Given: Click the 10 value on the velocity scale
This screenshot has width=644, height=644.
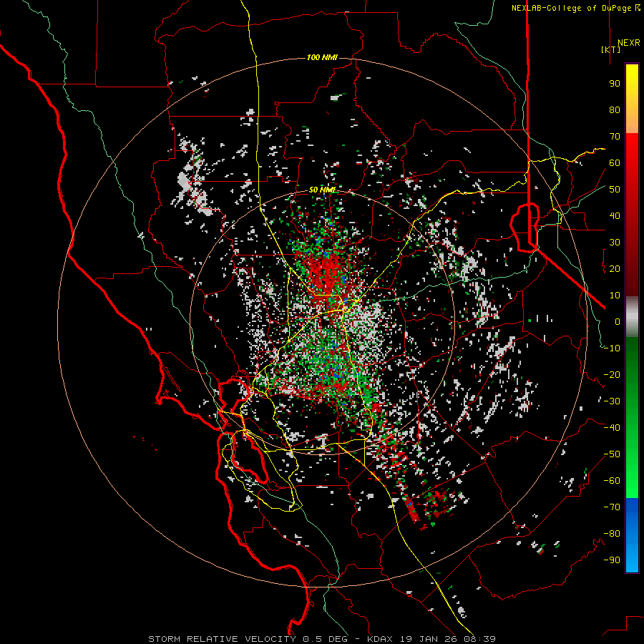Looking at the screenshot, I should click(x=615, y=296).
